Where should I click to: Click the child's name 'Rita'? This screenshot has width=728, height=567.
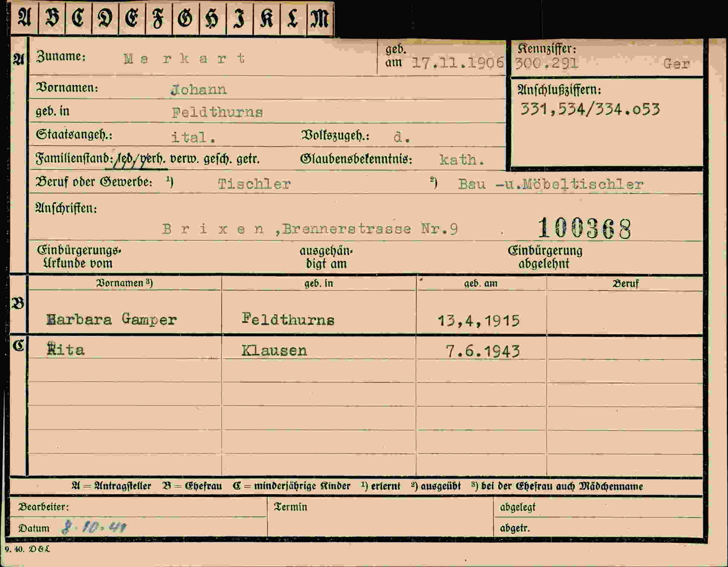[x=65, y=349]
